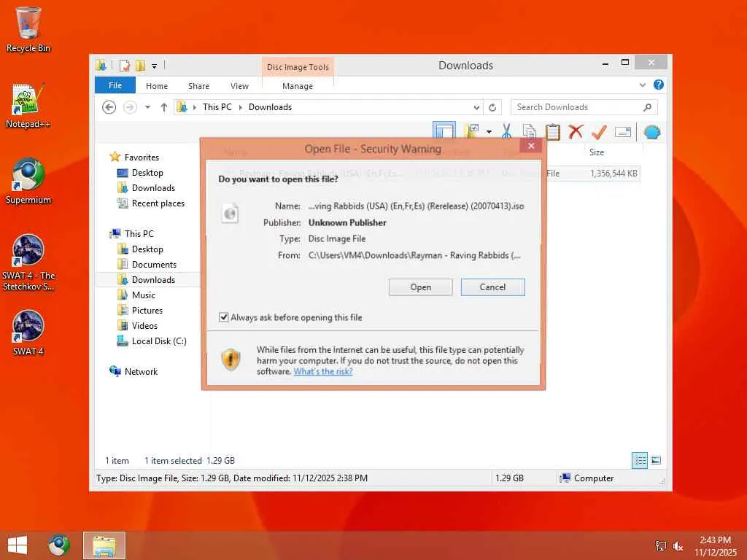
Task: Toggle the preview pane layout icon
Action: pos(444,131)
